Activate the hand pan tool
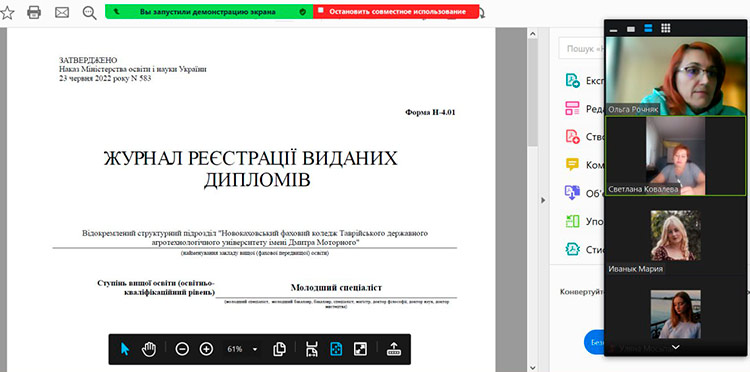Viewport: 750px width, 372px height. [149, 349]
